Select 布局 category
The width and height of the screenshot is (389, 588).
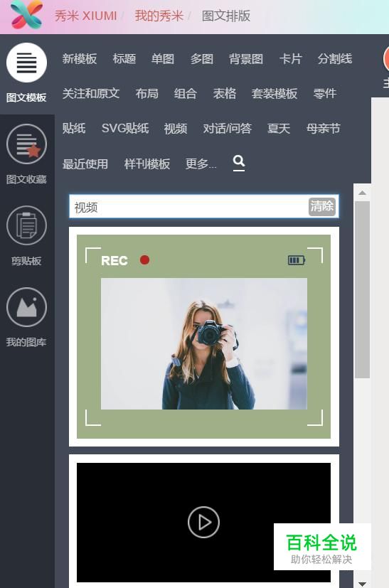click(x=147, y=93)
